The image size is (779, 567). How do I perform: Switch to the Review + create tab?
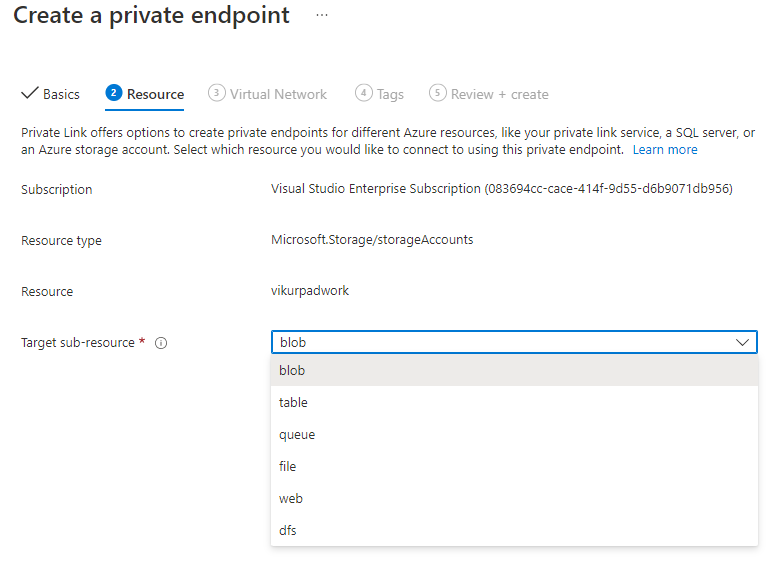(x=499, y=94)
